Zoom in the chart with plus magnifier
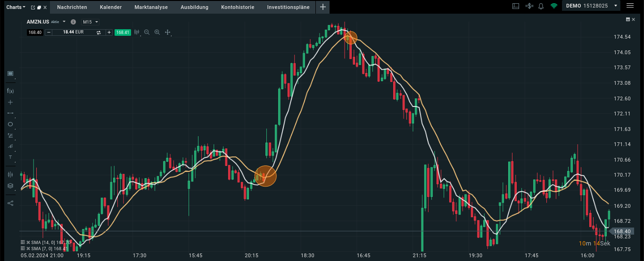The image size is (644, 261). click(x=157, y=32)
